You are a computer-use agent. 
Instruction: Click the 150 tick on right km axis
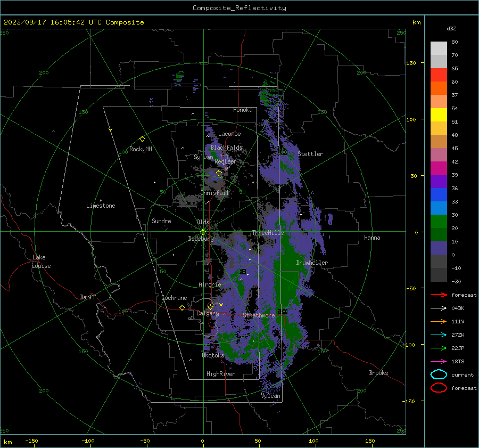click(x=411, y=63)
